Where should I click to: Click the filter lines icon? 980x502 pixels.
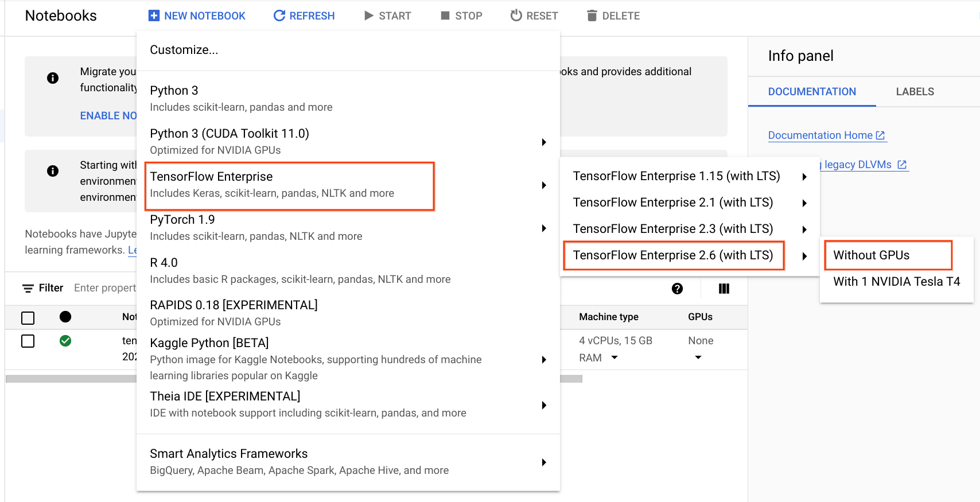point(28,288)
